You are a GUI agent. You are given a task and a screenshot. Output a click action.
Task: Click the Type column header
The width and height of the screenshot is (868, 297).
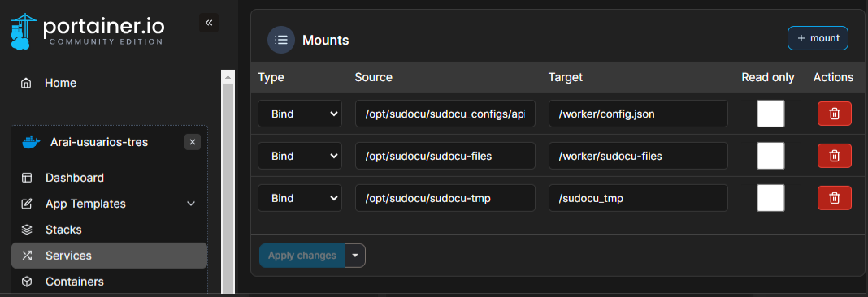tap(271, 77)
